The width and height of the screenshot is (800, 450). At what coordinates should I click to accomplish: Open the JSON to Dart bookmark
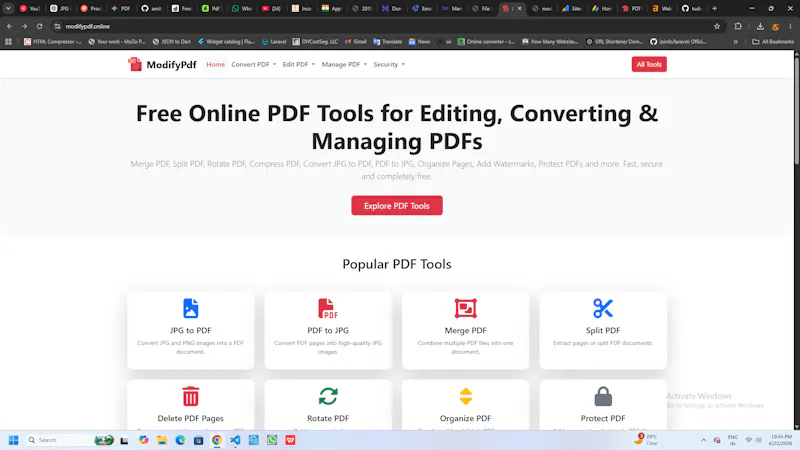(x=171, y=42)
